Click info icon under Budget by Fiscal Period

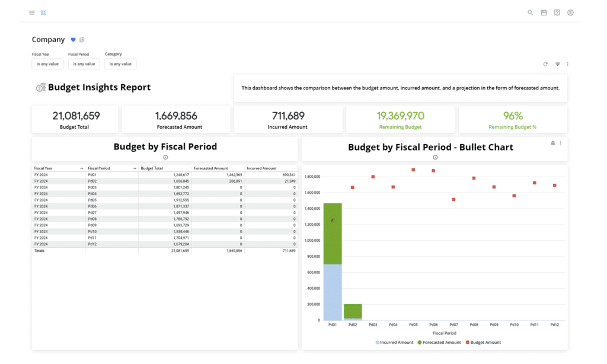point(165,157)
